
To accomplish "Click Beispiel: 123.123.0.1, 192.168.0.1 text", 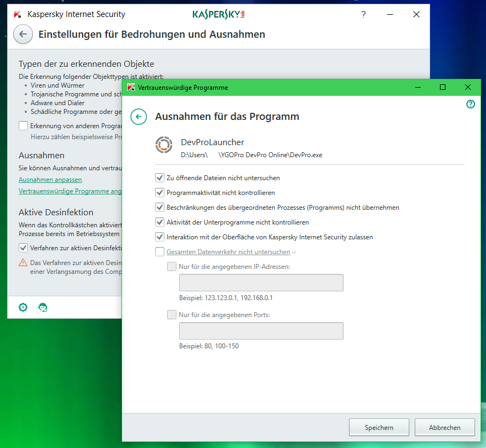I will (226, 298).
